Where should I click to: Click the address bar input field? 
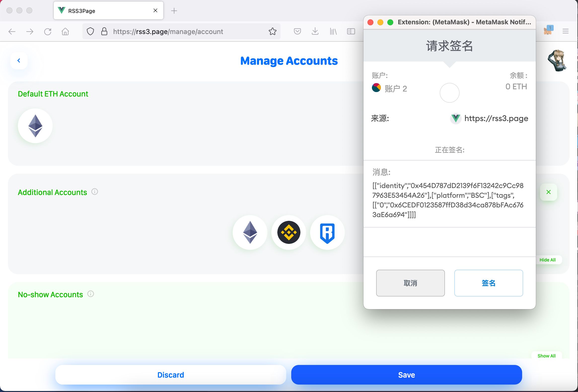tap(182, 31)
